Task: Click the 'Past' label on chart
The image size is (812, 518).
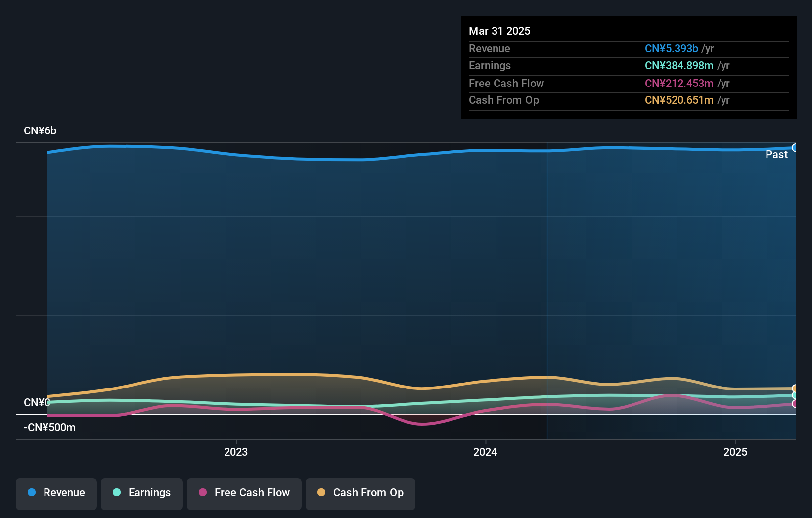Action: 776,155
